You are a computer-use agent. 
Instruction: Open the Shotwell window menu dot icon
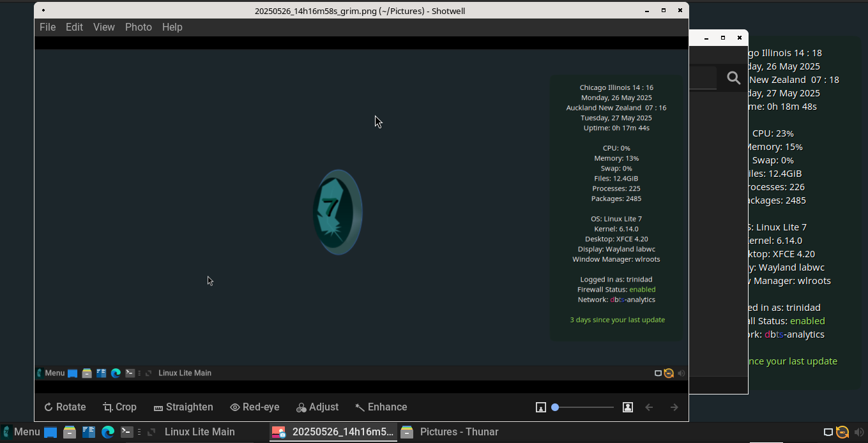[x=43, y=10]
